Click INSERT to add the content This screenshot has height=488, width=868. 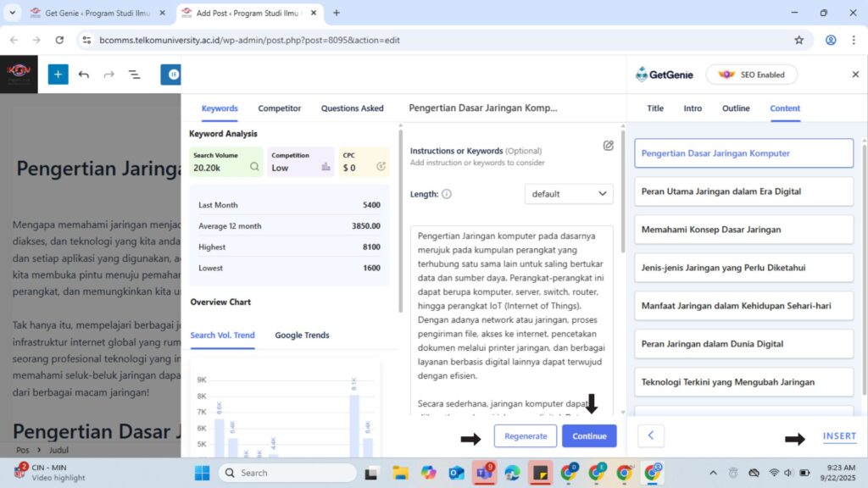pyautogui.click(x=839, y=436)
